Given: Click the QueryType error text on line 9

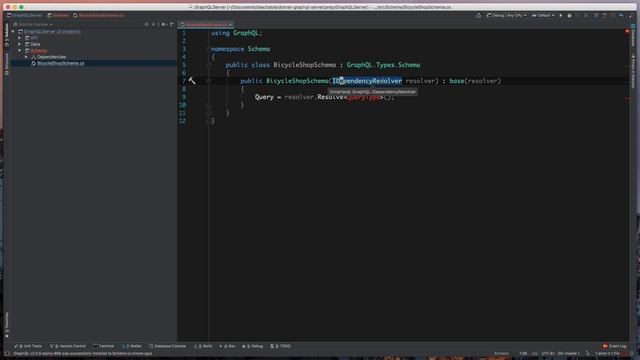Looking at the screenshot, I should pyautogui.click(x=363, y=97).
